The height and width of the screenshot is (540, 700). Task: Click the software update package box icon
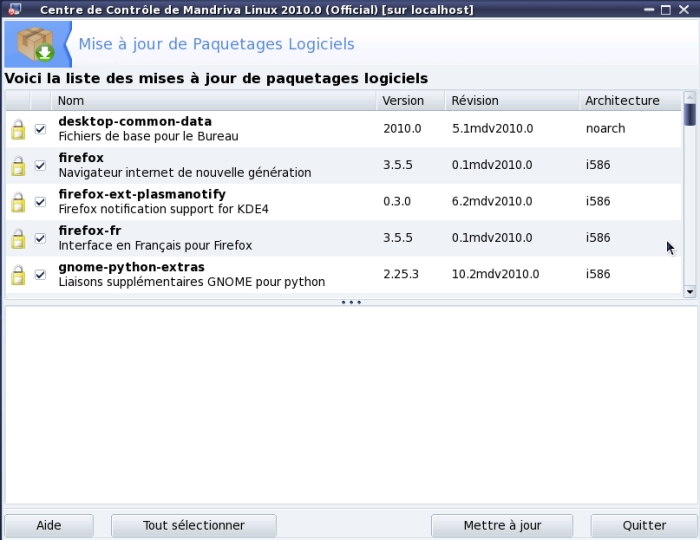(36, 44)
